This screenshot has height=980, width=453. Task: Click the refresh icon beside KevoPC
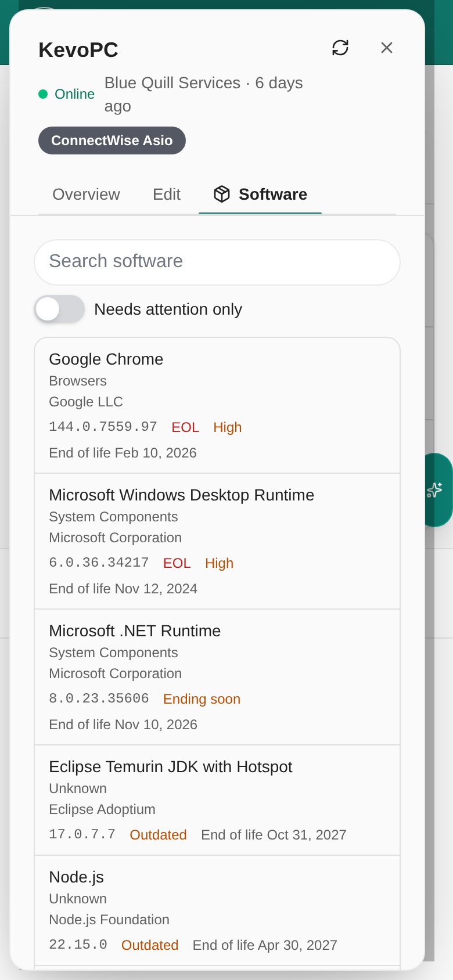coord(340,48)
